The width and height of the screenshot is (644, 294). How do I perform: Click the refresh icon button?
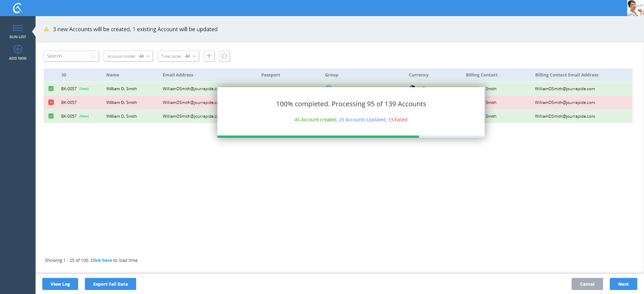click(x=224, y=56)
